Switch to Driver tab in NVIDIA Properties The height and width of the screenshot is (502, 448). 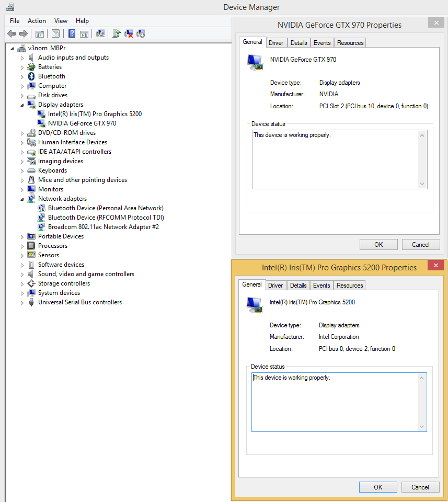pyautogui.click(x=276, y=43)
